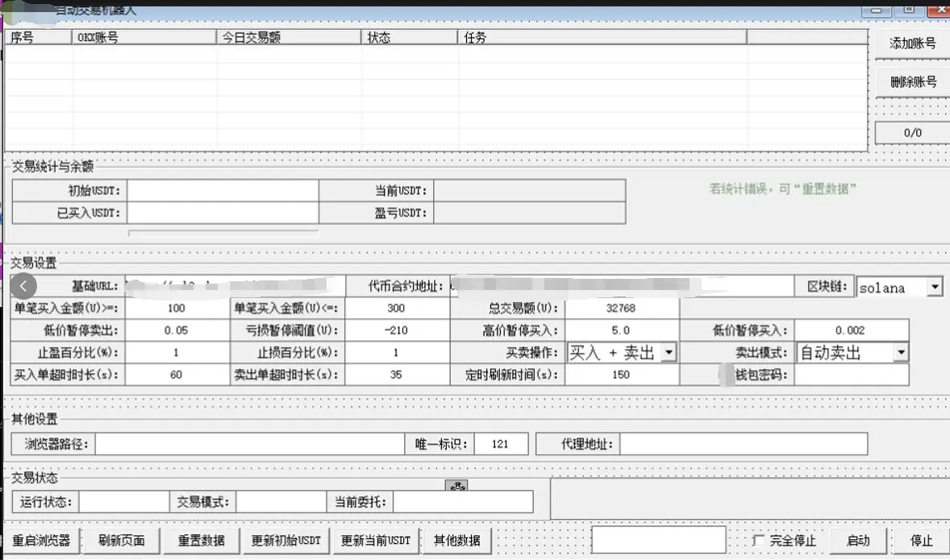
Task: Click the 唯一标识 field containing 121
Action: click(x=502, y=443)
